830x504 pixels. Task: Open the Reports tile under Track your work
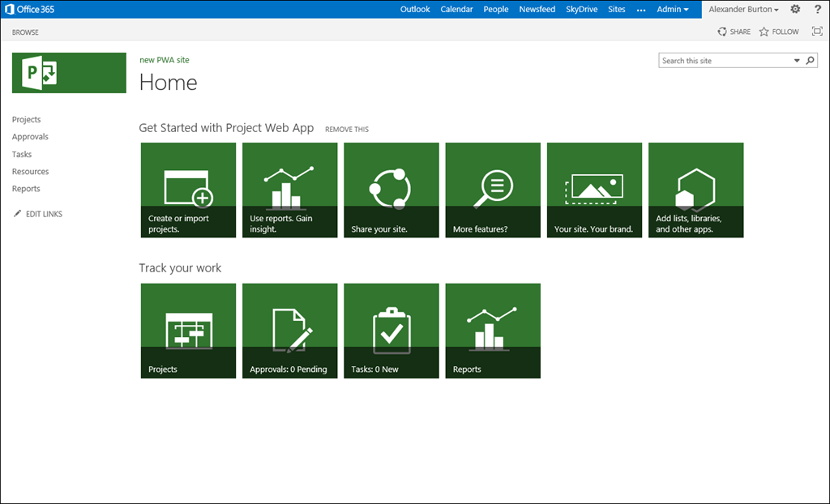[493, 331]
